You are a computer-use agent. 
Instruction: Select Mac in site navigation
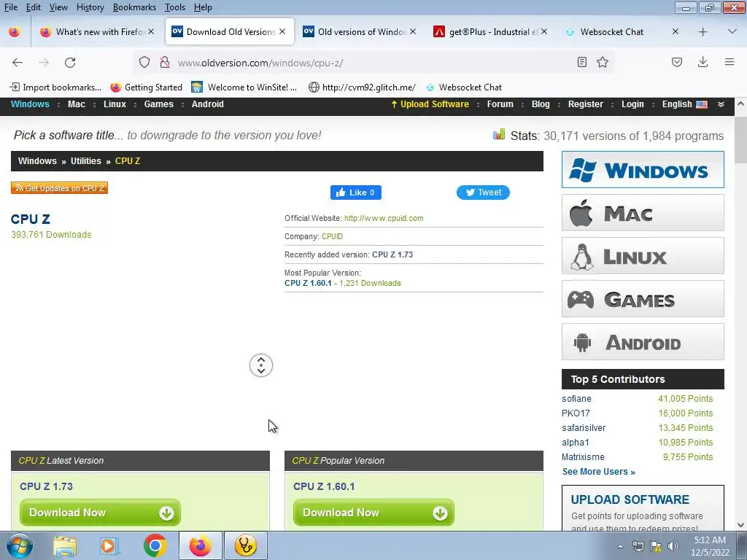pos(76,104)
